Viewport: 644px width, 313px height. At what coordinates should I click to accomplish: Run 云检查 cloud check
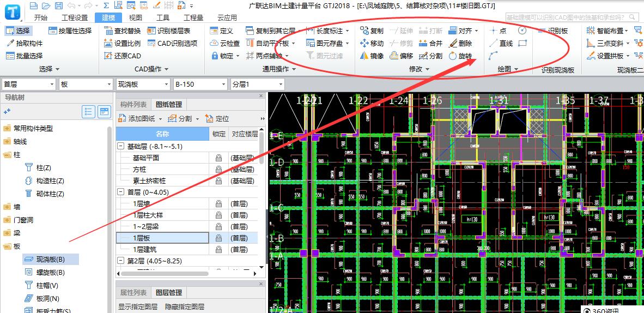click(x=225, y=43)
